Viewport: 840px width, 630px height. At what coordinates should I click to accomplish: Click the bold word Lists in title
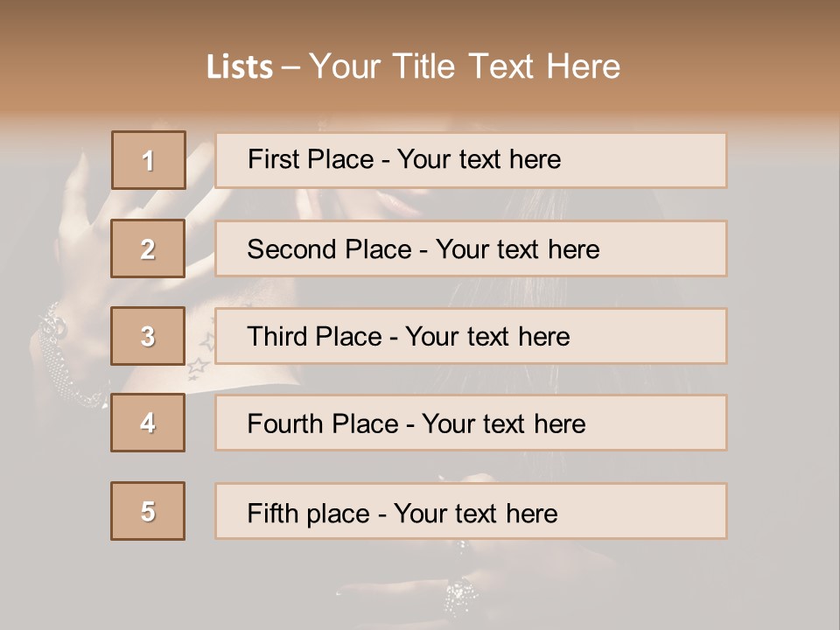239,67
